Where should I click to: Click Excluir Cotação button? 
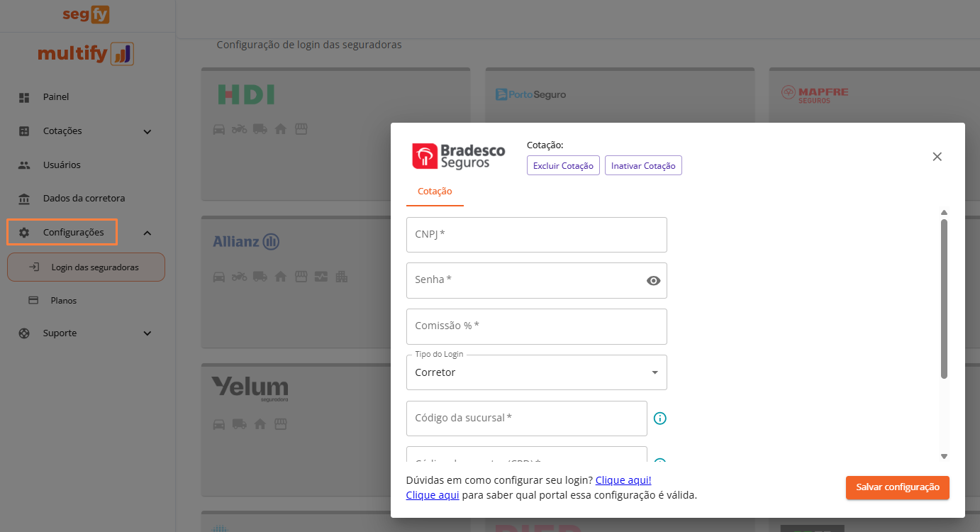563,165
